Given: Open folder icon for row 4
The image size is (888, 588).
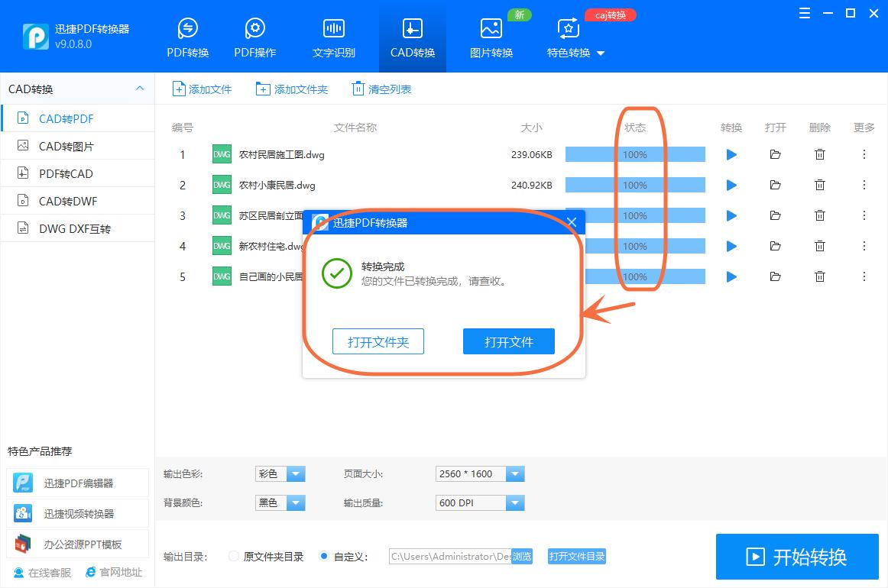Looking at the screenshot, I should pos(776,246).
